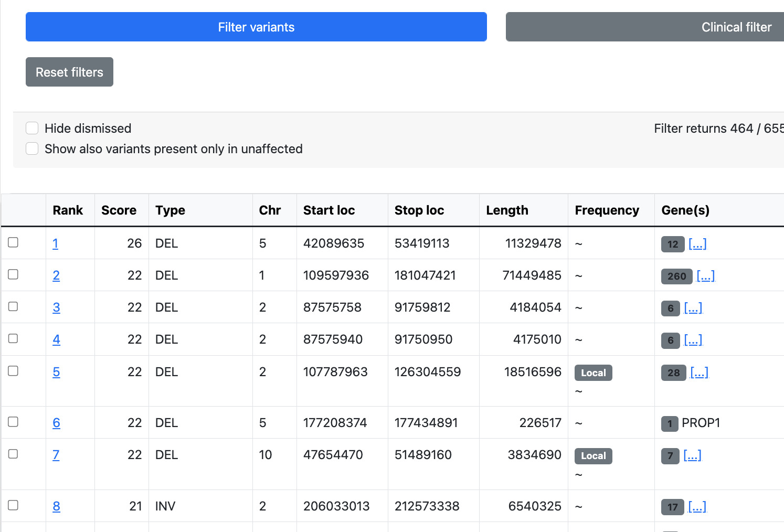Image resolution: width=784 pixels, height=532 pixels.
Task: Tick the checkbox for PROP1 variant row
Action: pos(13,421)
